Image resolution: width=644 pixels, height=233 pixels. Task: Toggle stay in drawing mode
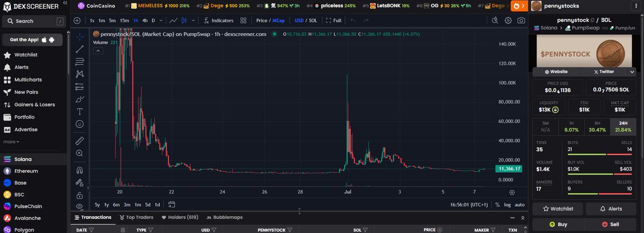tap(79, 183)
